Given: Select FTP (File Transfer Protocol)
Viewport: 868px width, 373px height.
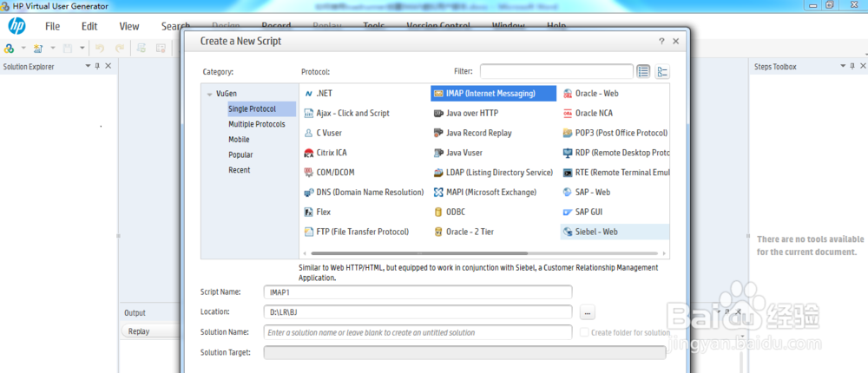Looking at the screenshot, I should (357, 232).
